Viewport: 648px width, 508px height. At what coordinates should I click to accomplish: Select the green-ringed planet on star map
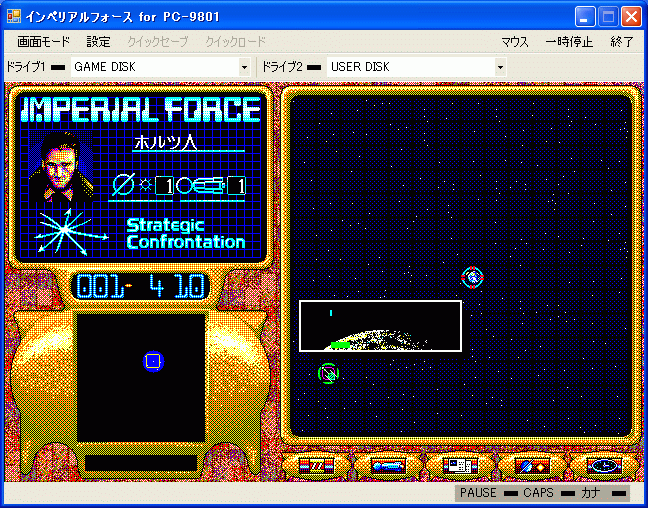point(329,374)
